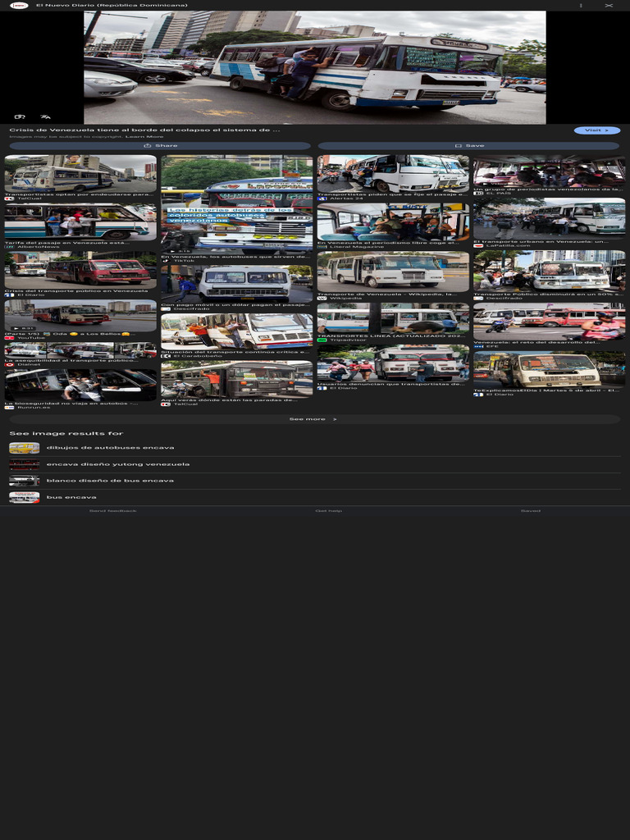Open 'Transportistas optan por endeudarse' thumbnail
The height and width of the screenshot is (840, 630).
pos(80,174)
